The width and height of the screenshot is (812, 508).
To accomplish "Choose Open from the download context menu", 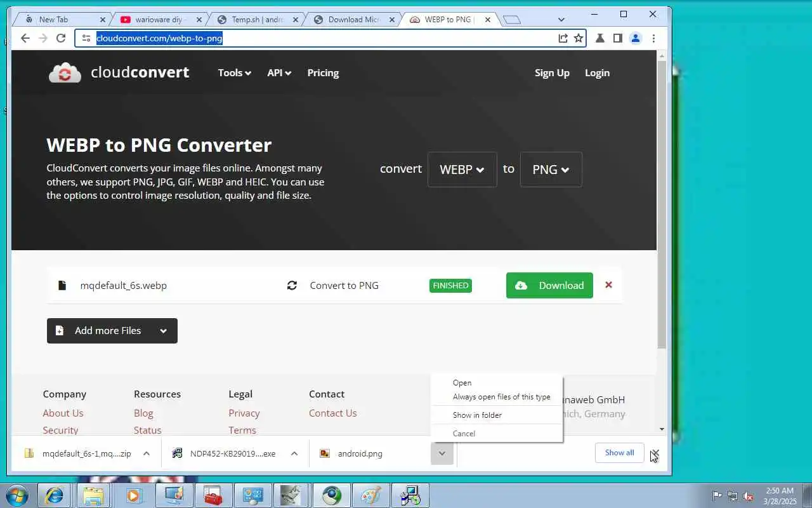I will (x=462, y=382).
